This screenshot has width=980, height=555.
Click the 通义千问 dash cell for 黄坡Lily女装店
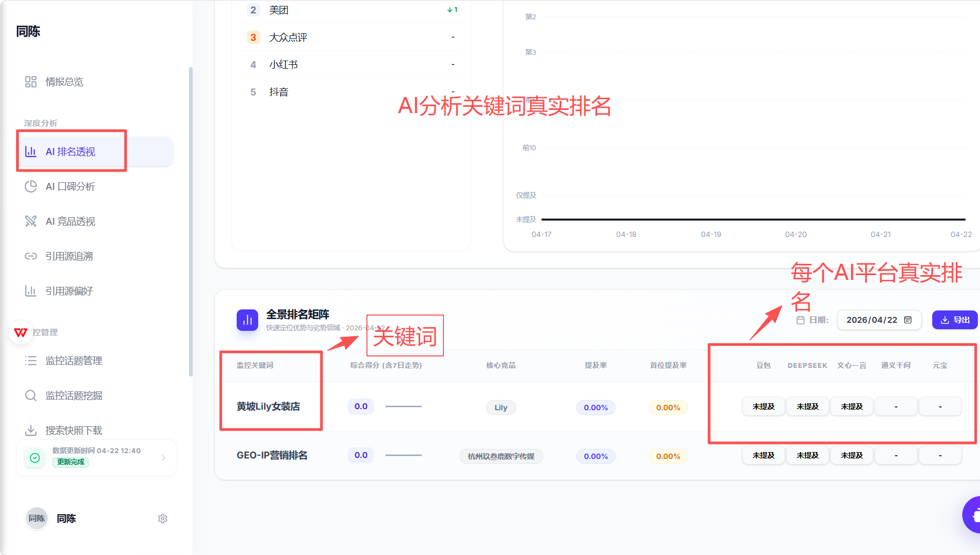[x=896, y=407]
